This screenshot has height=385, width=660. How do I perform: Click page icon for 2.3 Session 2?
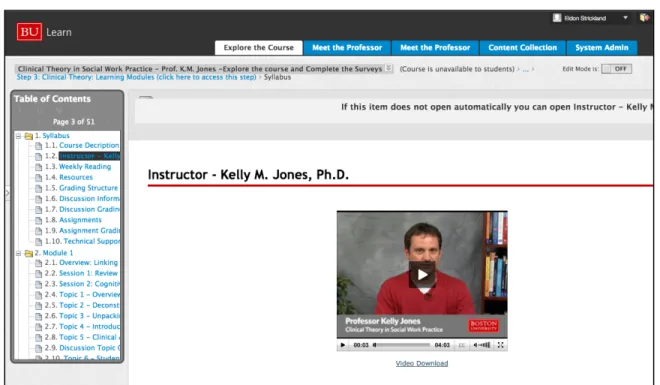tap(38, 284)
